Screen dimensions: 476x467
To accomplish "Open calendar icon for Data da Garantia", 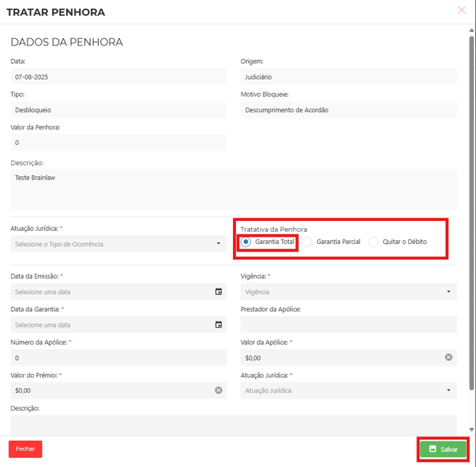I will click(218, 325).
